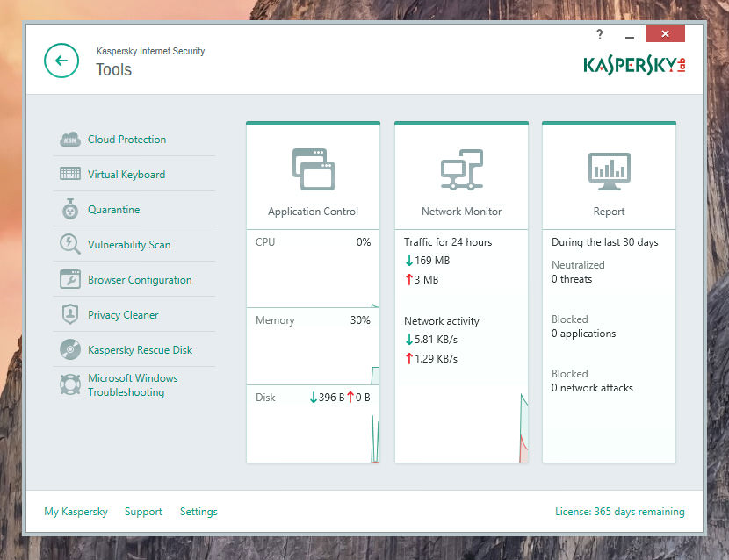Click License: 365 days remaining
The width and height of the screenshot is (729, 560).
[620, 512]
